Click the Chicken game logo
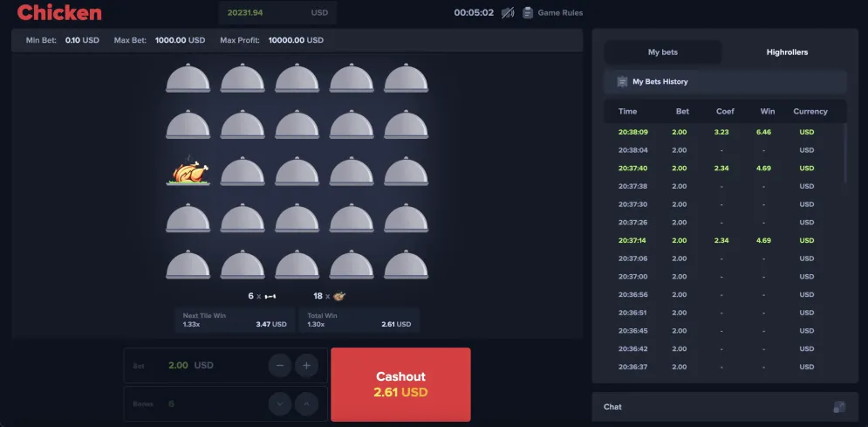 coord(59,12)
